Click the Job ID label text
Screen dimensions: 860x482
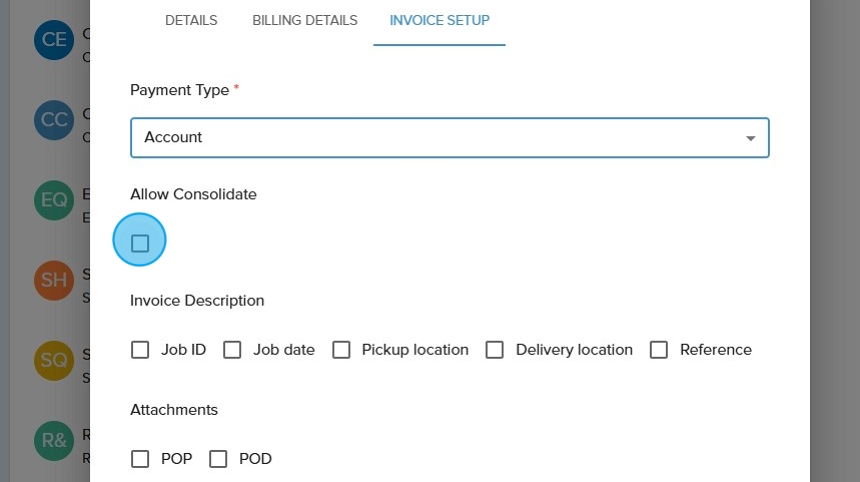pos(183,350)
